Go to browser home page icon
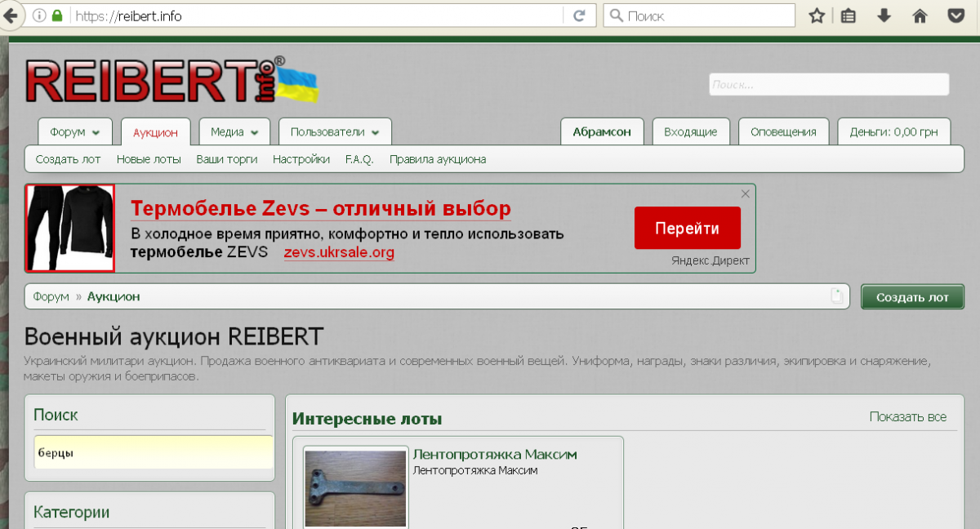 (x=920, y=16)
